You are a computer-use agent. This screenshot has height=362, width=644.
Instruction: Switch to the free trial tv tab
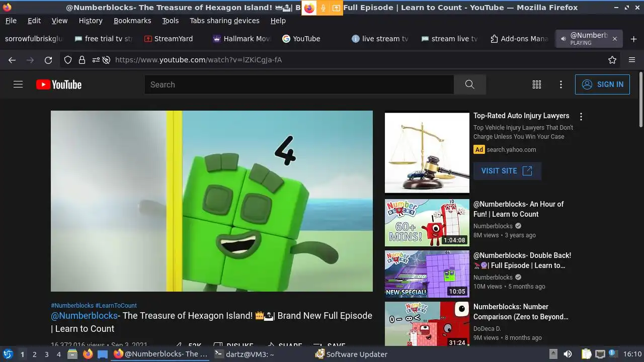(103, 39)
